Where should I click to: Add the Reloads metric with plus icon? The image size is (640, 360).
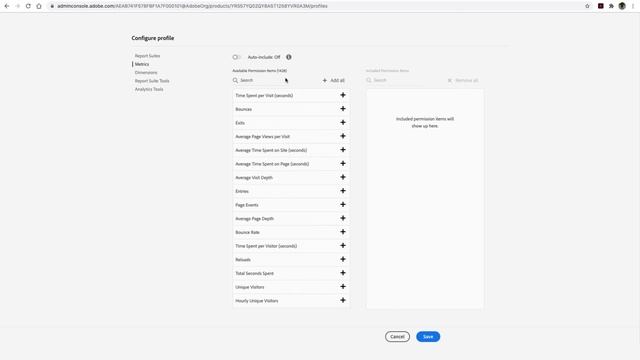[343, 259]
